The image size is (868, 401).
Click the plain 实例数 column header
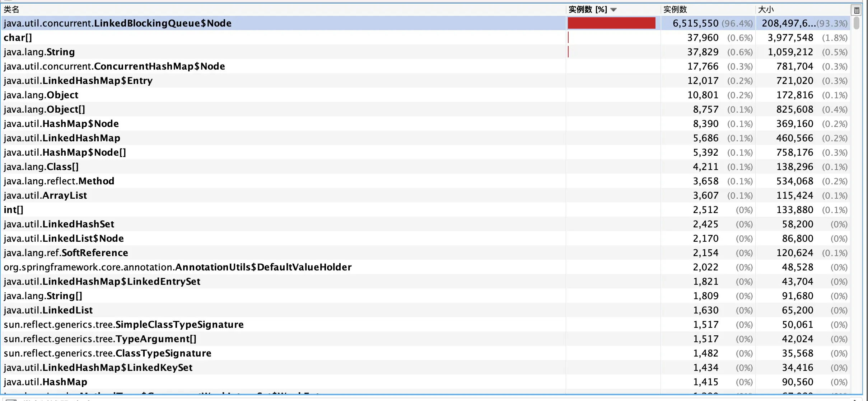pyautogui.click(x=675, y=10)
